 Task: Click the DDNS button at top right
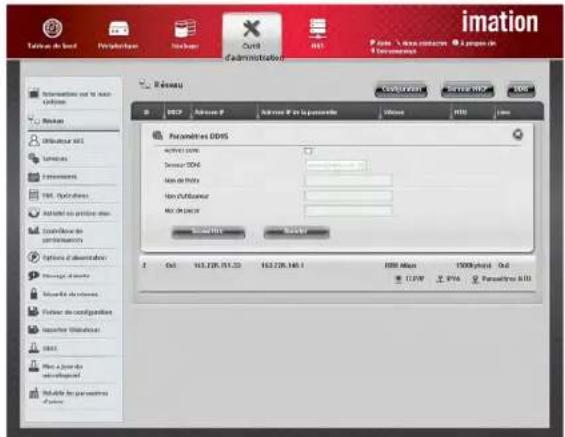click(521, 90)
